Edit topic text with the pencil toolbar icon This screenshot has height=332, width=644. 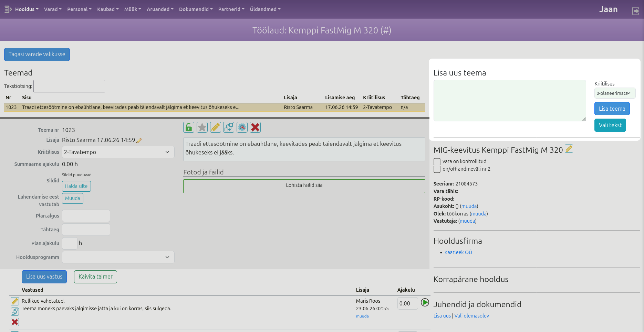pyautogui.click(x=216, y=127)
